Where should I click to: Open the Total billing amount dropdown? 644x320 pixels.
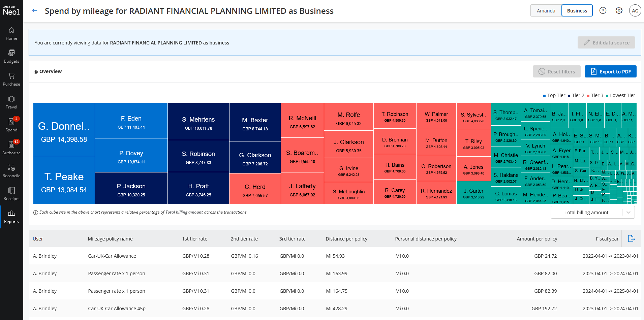coord(593,212)
